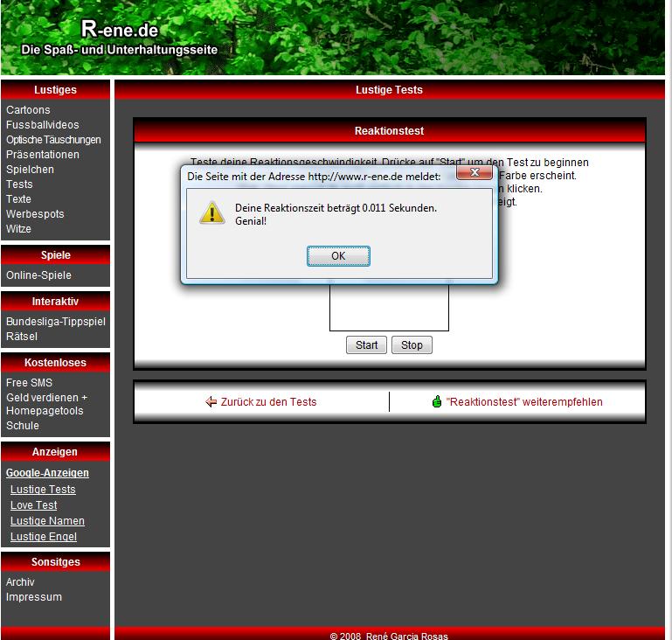Click OK in the reaction time dialog
The width and height of the screenshot is (672, 640).
click(x=338, y=256)
